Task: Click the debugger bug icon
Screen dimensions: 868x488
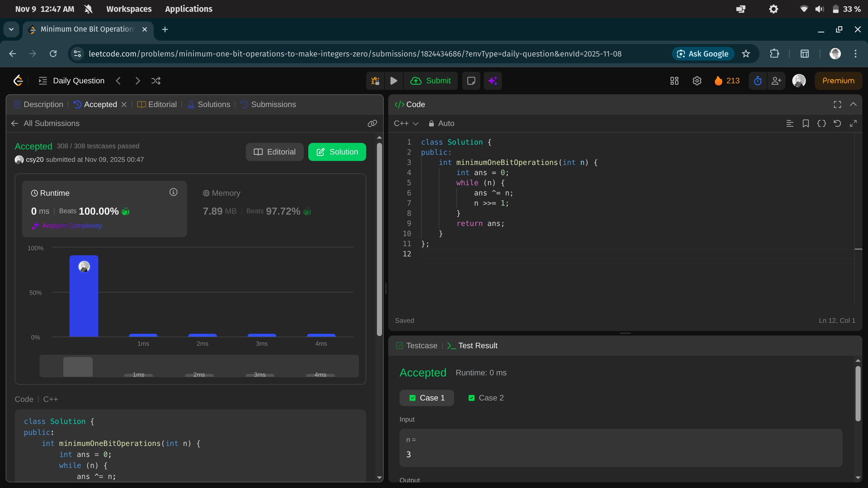Action: (375, 81)
